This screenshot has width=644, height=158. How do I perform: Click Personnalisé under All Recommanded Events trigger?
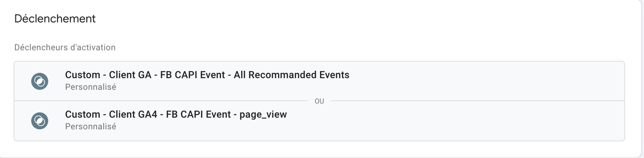point(90,87)
